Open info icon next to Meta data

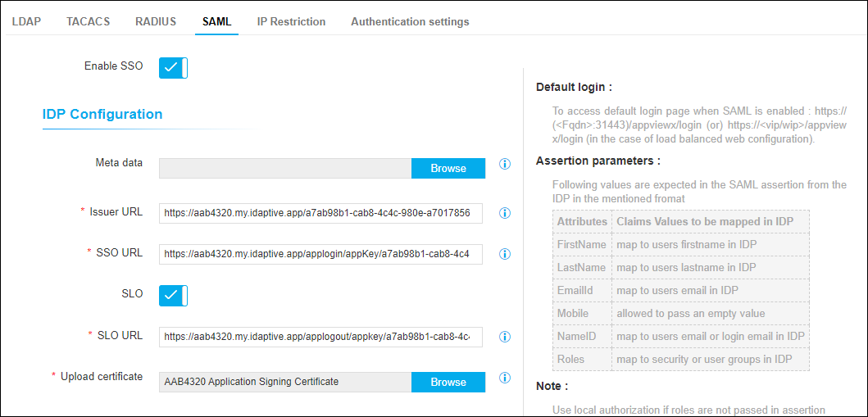tap(504, 164)
